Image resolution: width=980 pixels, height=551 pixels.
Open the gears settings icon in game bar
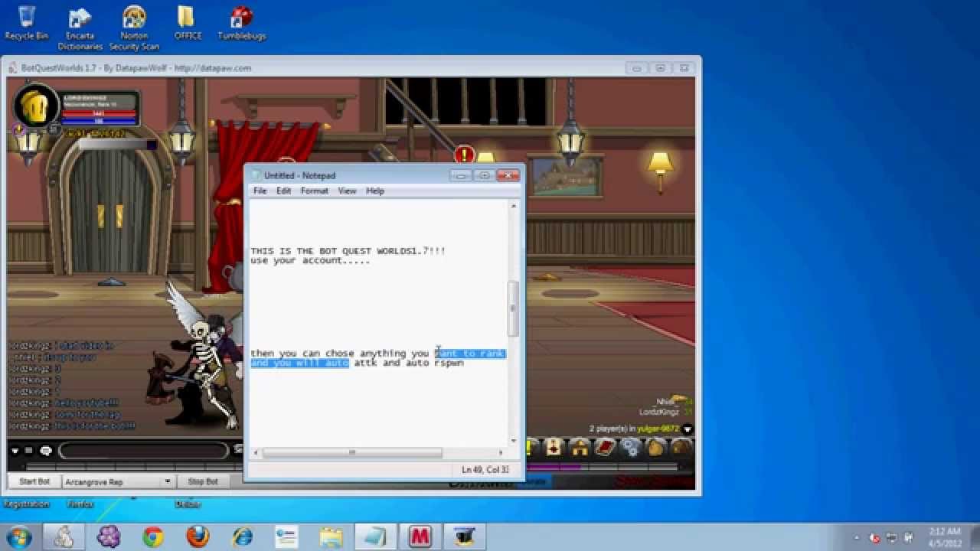pos(630,448)
